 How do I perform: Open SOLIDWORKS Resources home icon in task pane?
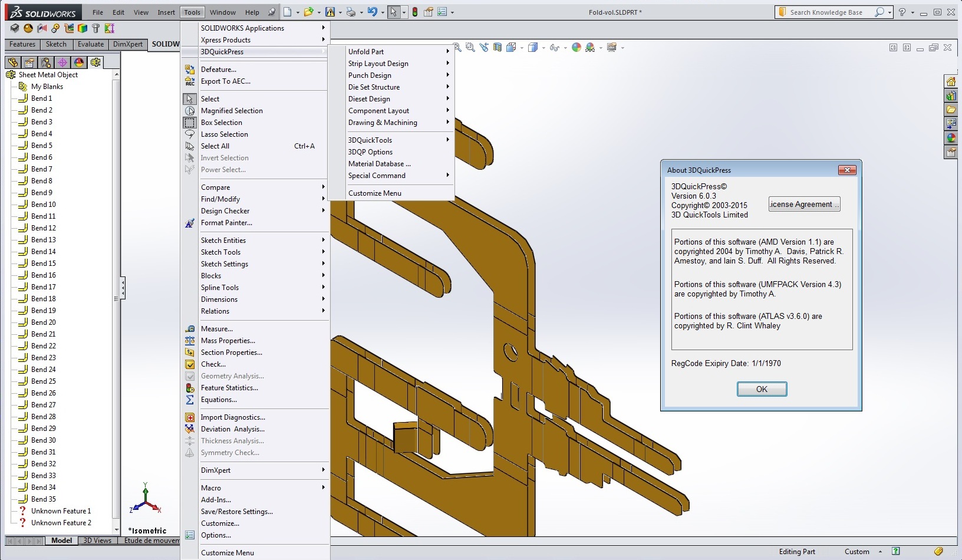(x=951, y=81)
